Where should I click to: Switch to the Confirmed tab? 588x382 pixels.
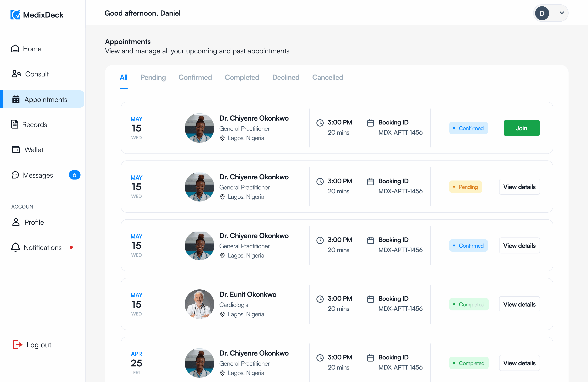pyautogui.click(x=195, y=77)
